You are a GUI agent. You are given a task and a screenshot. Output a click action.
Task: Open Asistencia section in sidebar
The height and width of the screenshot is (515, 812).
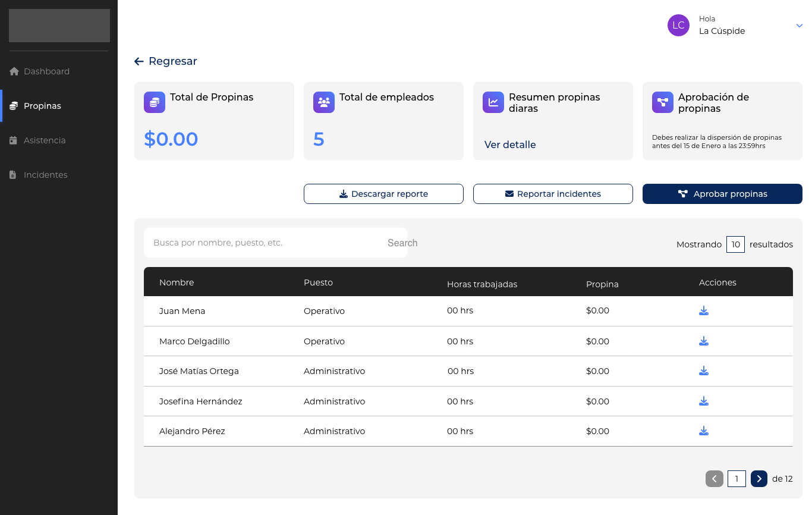pos(45,140)
